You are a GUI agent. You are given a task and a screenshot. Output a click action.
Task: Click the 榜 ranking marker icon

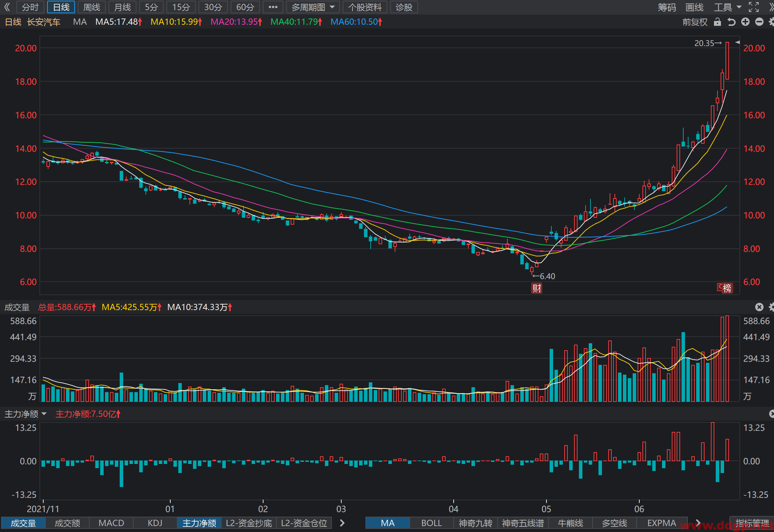727,288
